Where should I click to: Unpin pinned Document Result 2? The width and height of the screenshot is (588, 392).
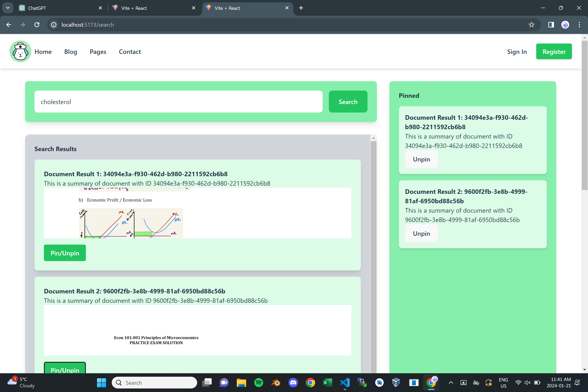421,233
